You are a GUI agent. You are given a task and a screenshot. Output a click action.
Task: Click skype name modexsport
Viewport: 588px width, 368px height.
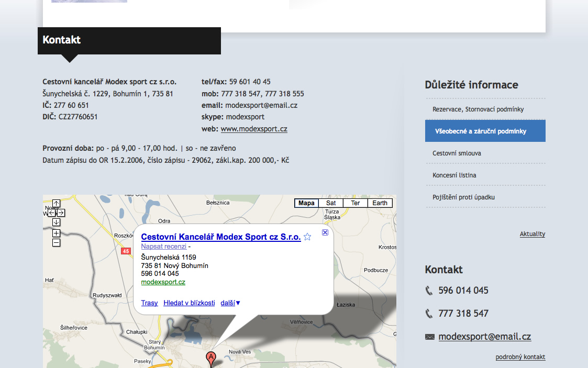pos(245,117)
